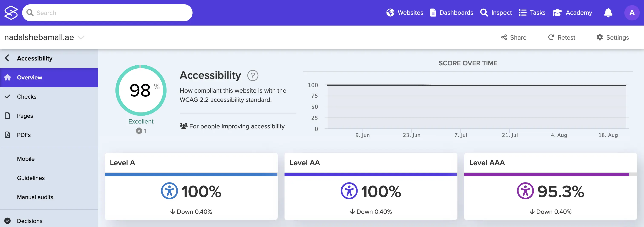
Task: Click the Accessibility help question mark
Action: coord(253,75)
